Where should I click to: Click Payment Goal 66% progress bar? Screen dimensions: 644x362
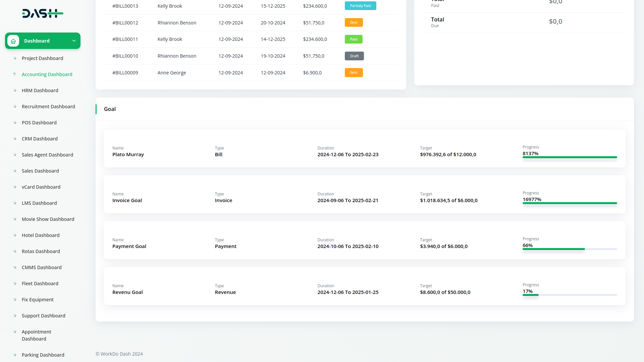(x=570, y=249)
